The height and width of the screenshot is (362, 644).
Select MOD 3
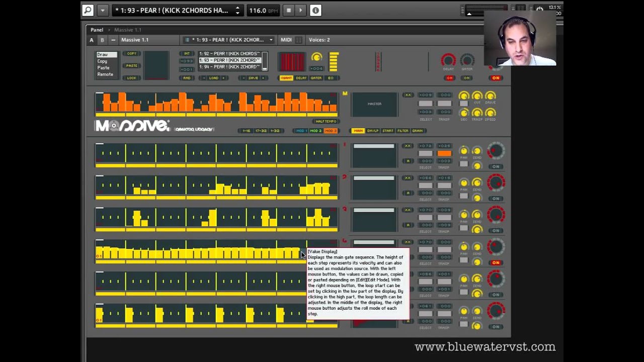pos(331,131)
